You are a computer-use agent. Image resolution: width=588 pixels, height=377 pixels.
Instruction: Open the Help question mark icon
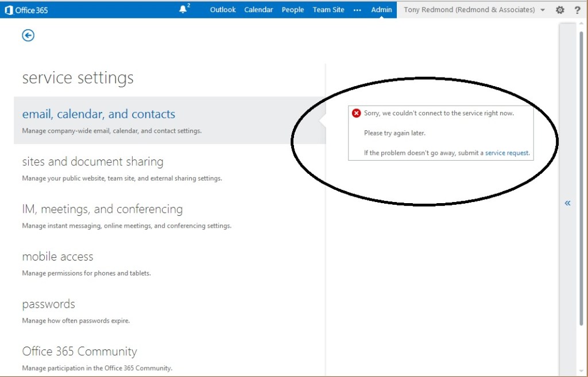click(578, 10)
